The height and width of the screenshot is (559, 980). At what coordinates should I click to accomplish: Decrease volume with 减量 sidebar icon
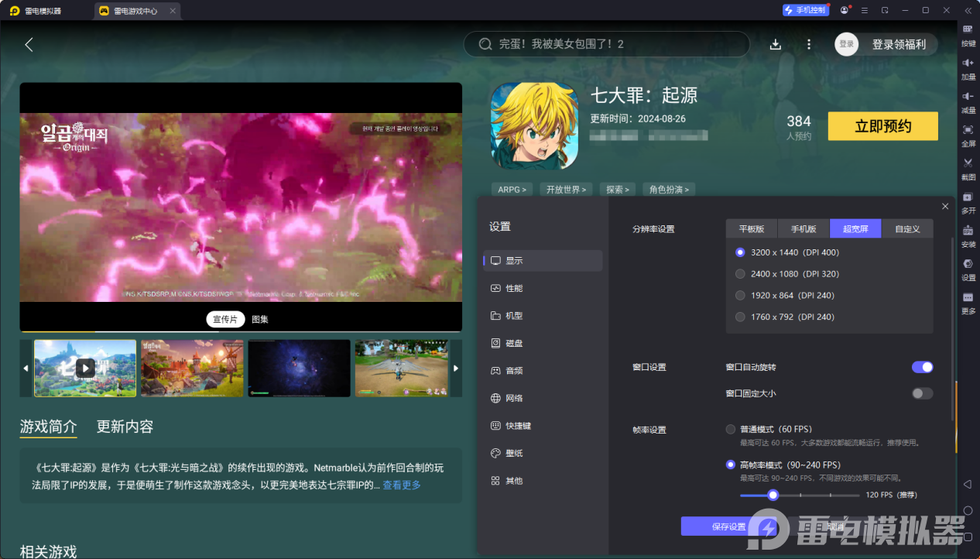coord(968,102)
